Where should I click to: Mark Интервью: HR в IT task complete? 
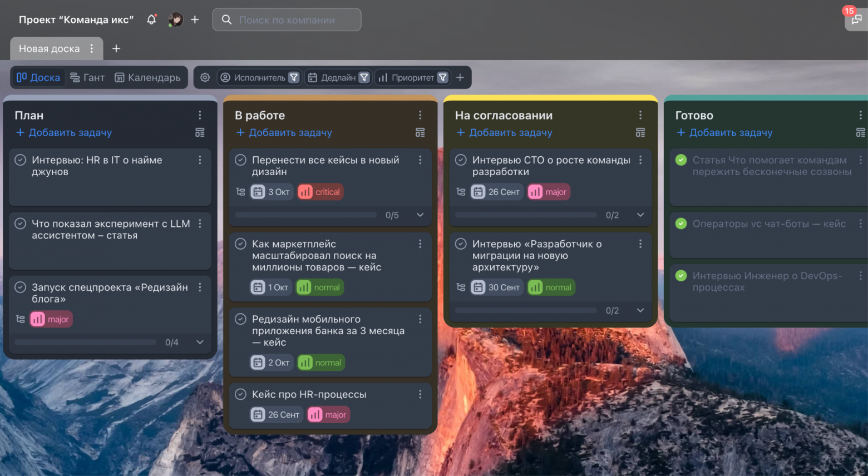click(x=21, y=160)
